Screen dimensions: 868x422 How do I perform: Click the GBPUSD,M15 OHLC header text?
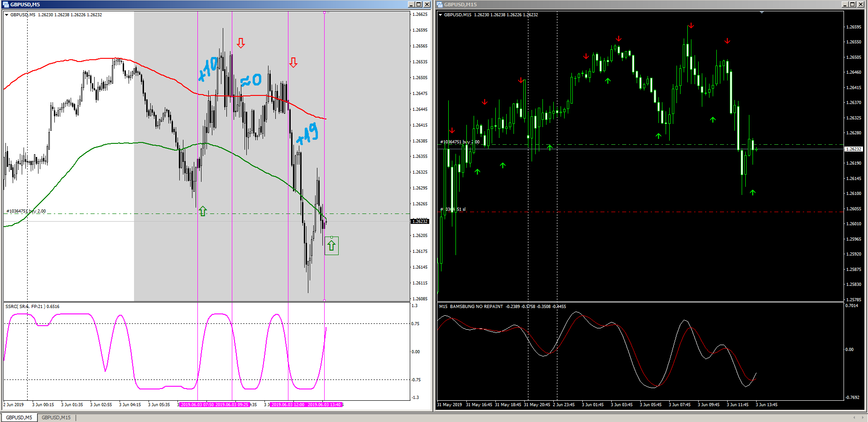click(491, 15)
